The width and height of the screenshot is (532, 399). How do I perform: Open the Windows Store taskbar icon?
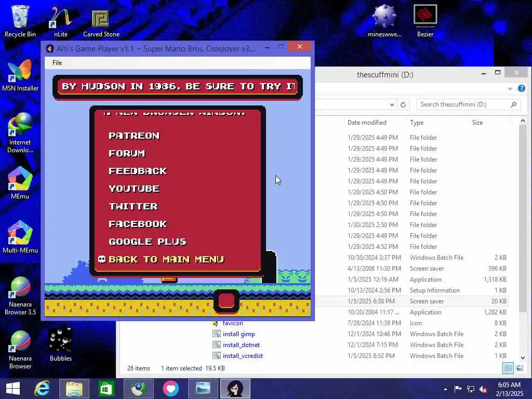[x=106, y=389]
